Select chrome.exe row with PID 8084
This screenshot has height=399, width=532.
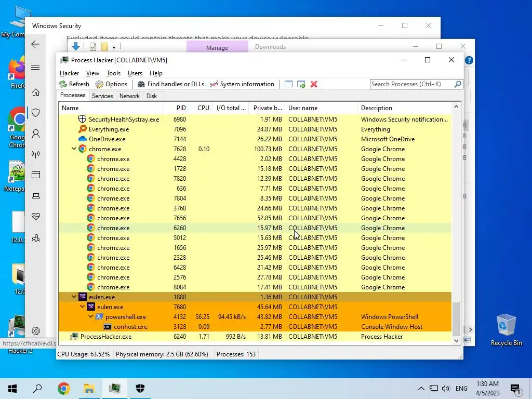point(255,287)
